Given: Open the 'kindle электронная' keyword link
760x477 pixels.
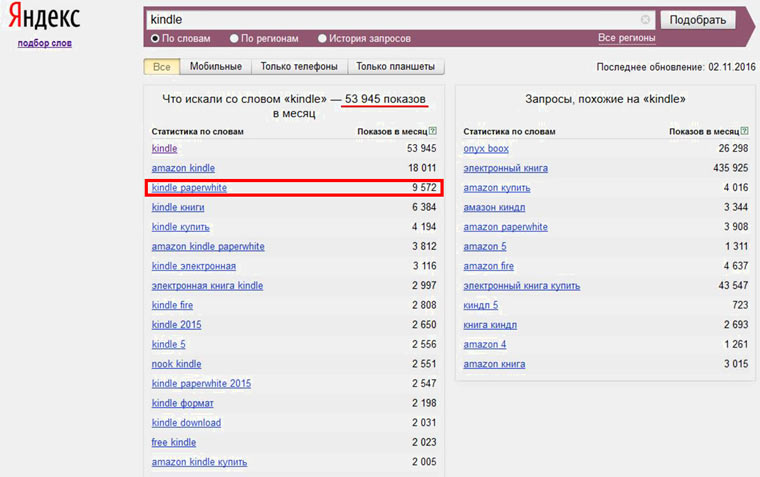Looking at the screenshot, I should point(194,266).
